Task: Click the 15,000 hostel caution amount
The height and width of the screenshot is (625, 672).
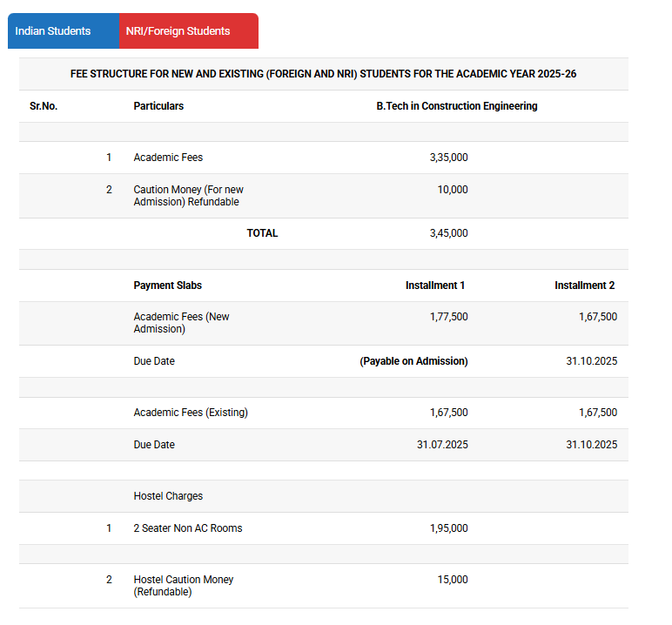Action: pyautogui.click(x=452, y=580)
